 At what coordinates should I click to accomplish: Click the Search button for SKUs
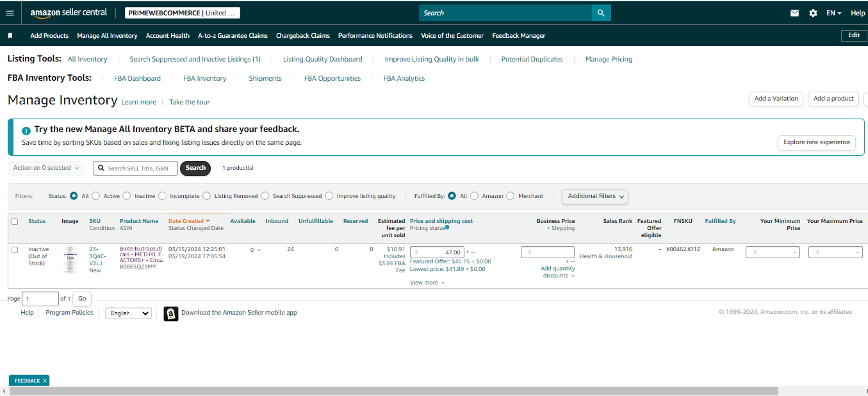point(195,168)
